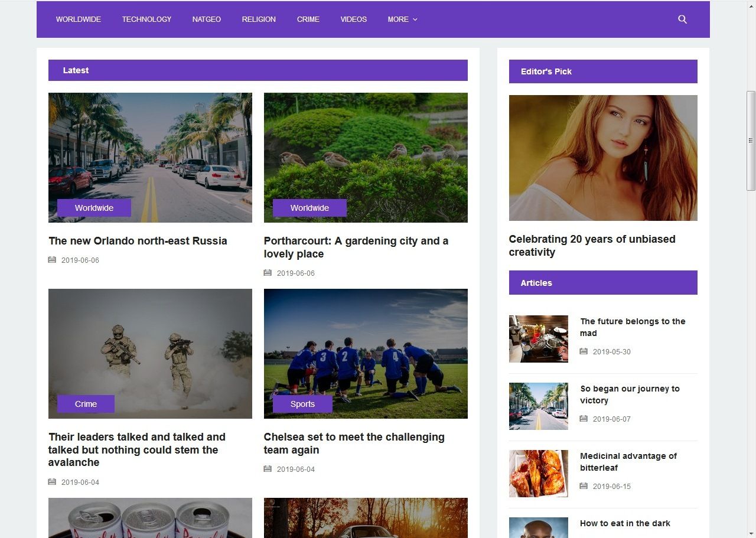Select the TECHNOLOGY menu item
Viewport: 756px width, 538px height.
pyautogui.click(x=146, y=19)
